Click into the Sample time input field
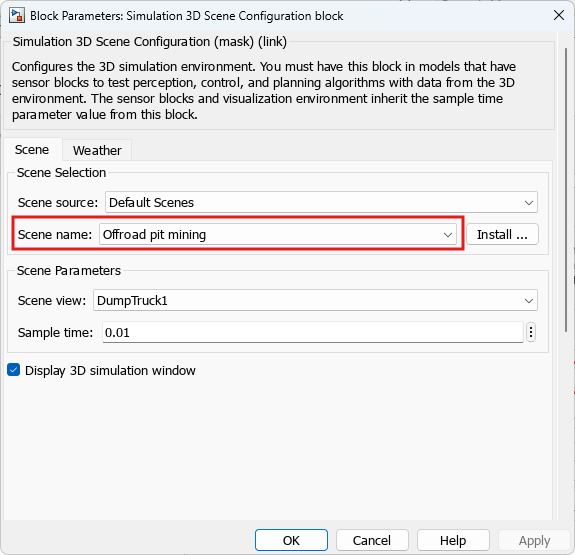Screen dimensions: 575x555 pyautogui.click(x=312, y=332)
